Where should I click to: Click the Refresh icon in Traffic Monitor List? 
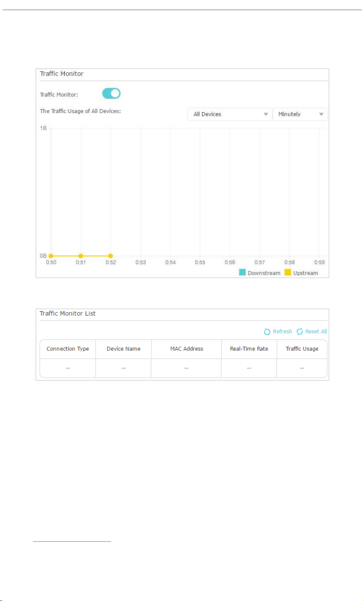267,332
